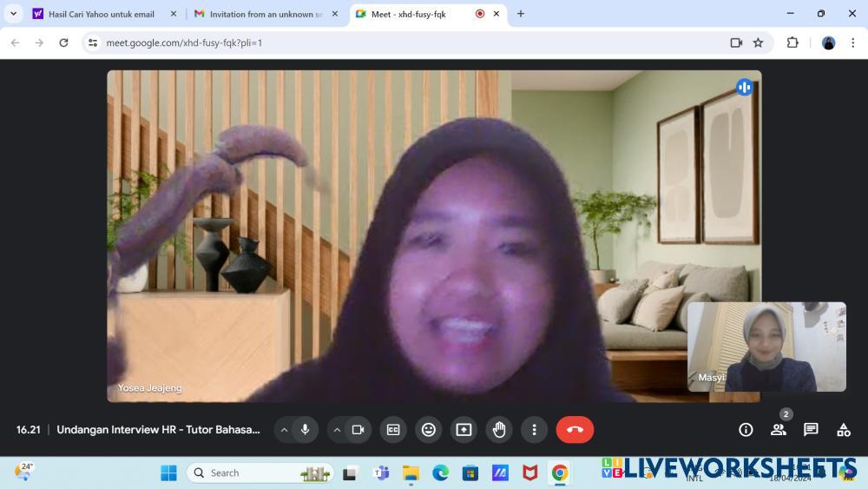The image size is (868, 489).
Task: Switch to Invitation from an unknown sender tab
Action: tap(262, 14)
